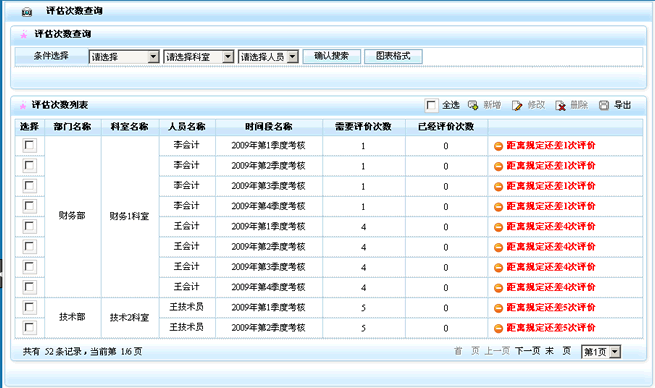Click orange warning icon in 王技术员 第2季度 row
655x388 pixels.
coord(498,329)
